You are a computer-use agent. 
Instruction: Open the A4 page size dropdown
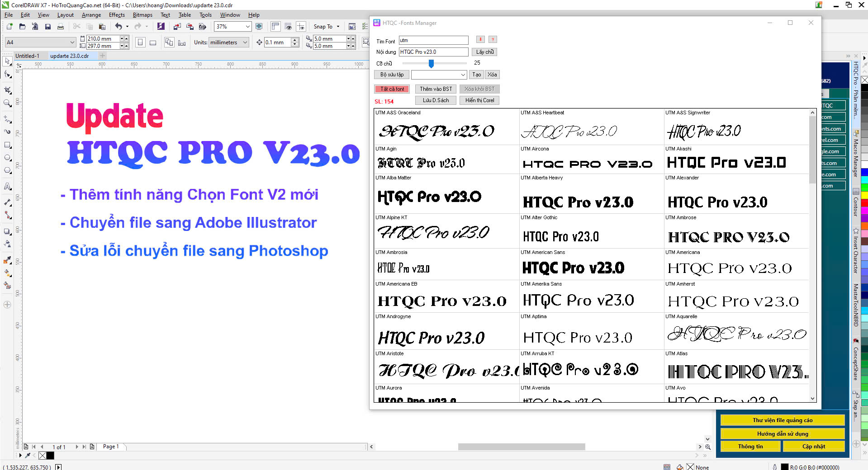coord(72,42)
